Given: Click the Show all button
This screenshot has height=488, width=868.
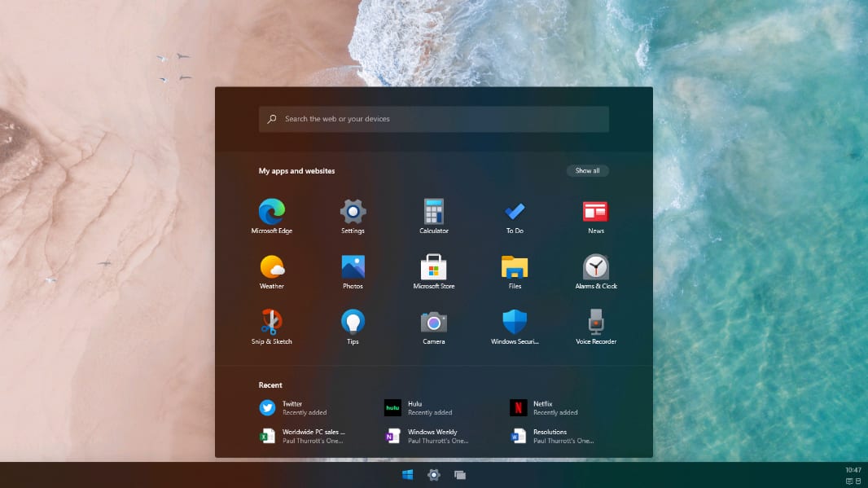Looking at the screenshot, I should tap(587, 171).
